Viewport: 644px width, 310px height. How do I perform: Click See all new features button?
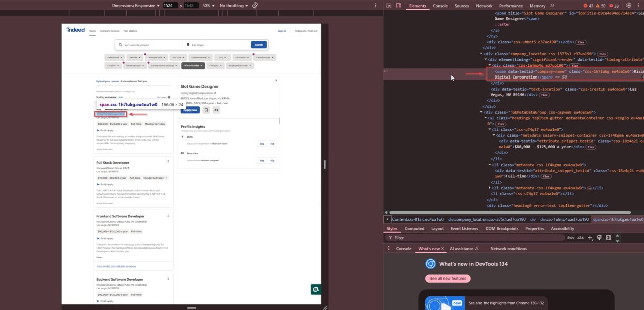[448, 278]
